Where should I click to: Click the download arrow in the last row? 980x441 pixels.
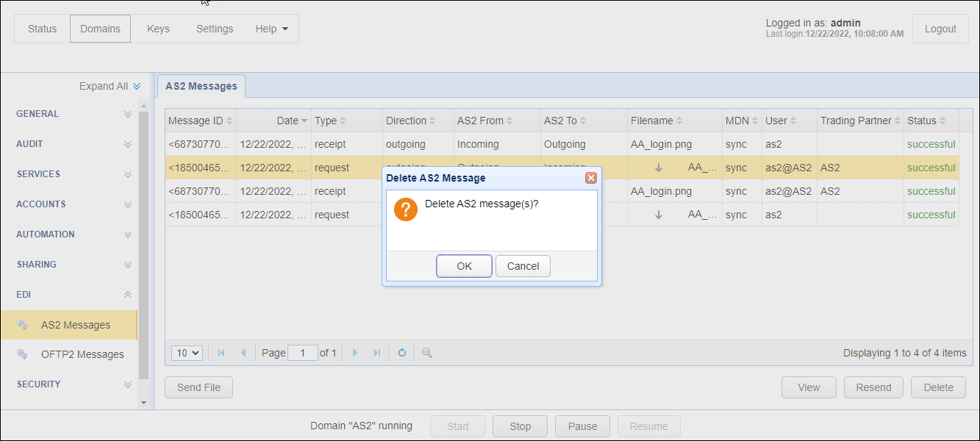(x=659, y=215)
